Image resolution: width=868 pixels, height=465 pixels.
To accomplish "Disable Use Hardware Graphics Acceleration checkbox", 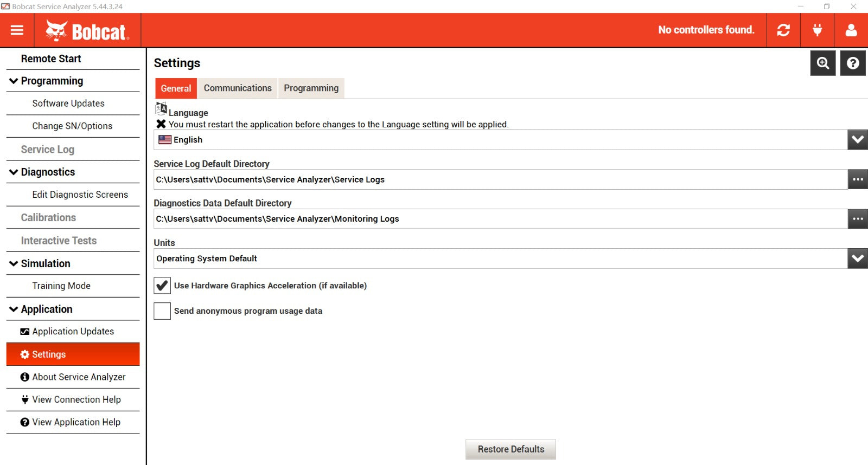I will (x=162, y=286).
